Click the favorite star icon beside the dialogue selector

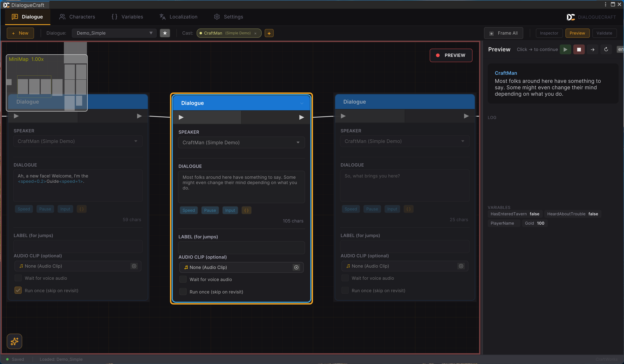point(165,33)
